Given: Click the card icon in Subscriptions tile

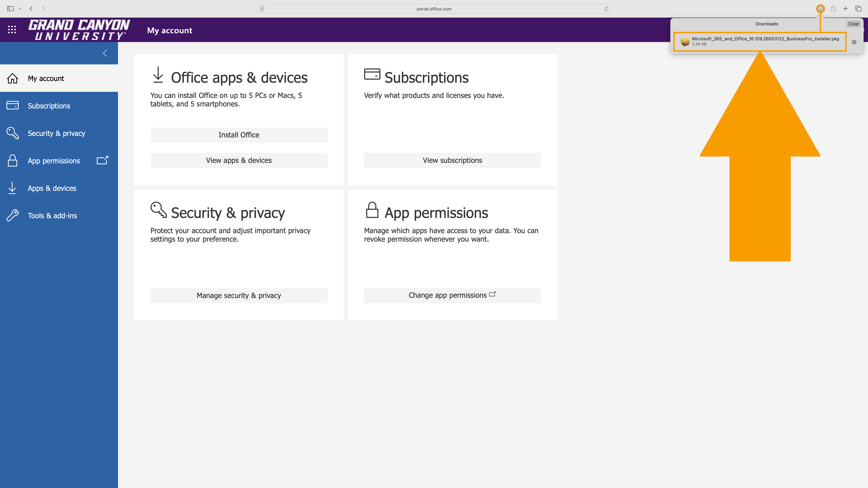Looking at the screenshot, I should tap(372, 74).
